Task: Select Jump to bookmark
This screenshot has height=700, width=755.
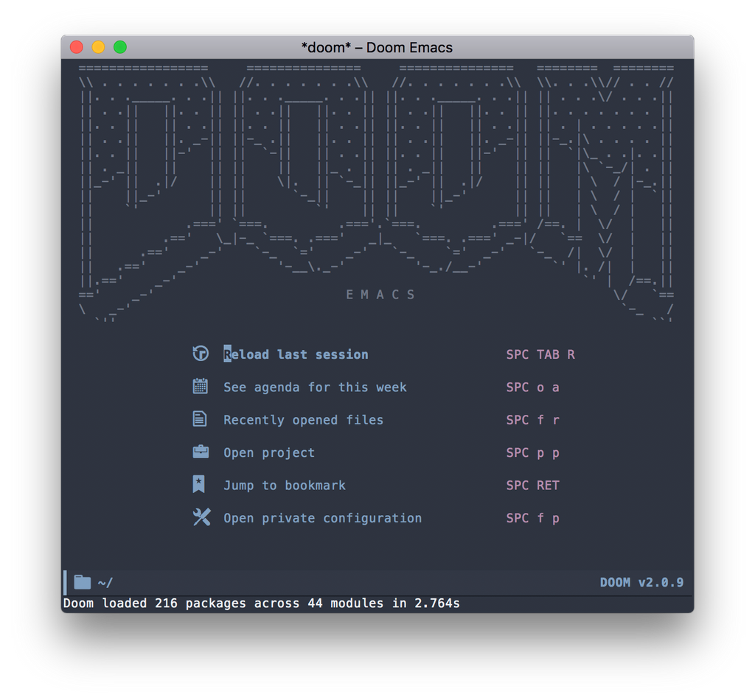Action: (285, 486)
